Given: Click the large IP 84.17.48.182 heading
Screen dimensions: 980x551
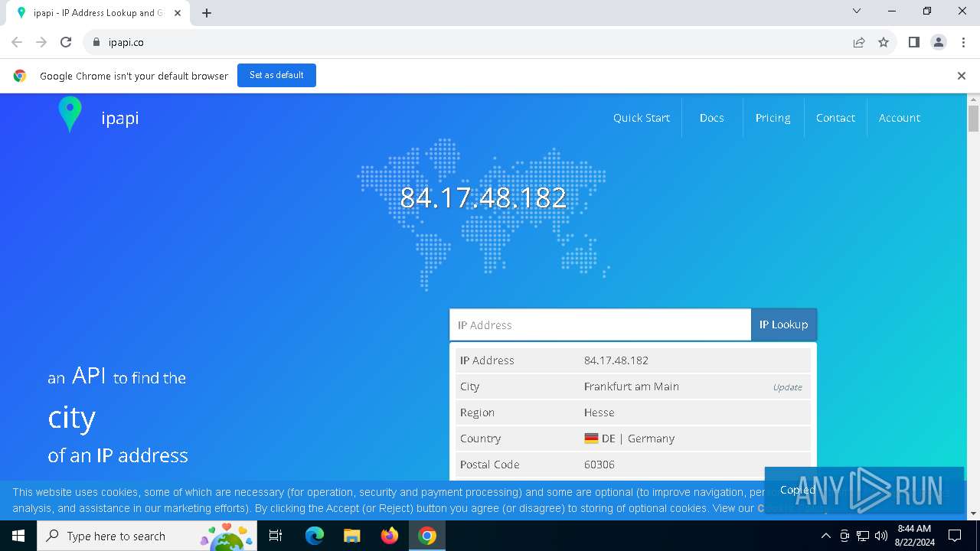Looking at the screenshot, I should (x=483, y=197).
